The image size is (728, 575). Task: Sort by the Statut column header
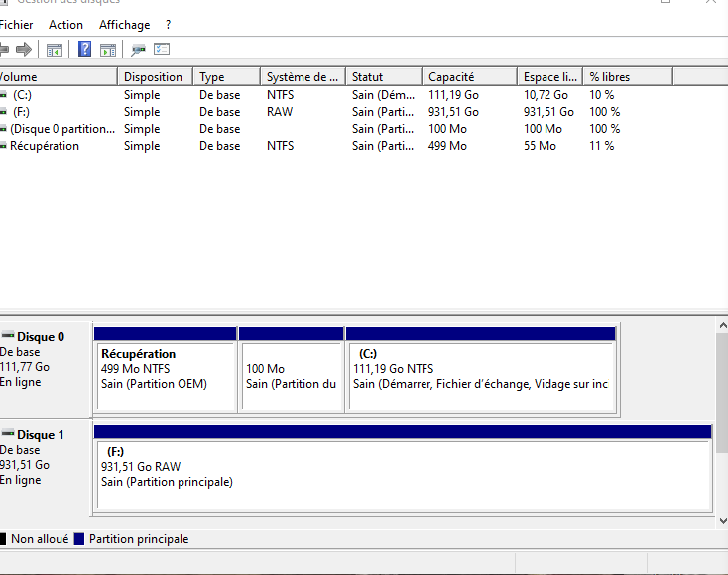tap(367, 76)
